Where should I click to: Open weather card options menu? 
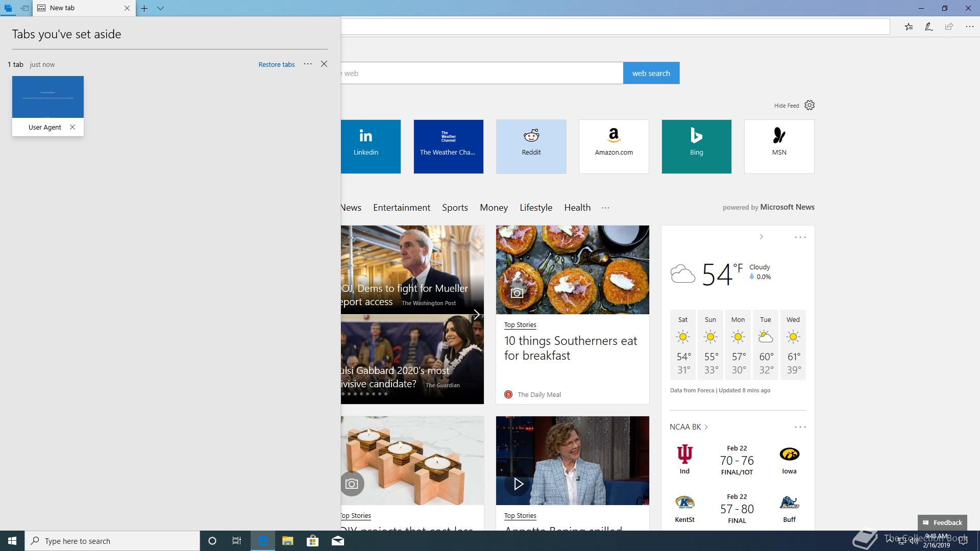pyautogui.click(x=800, y=237)
